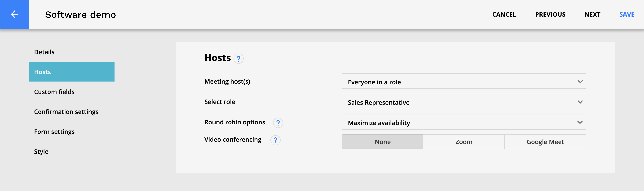This screenshot has width=644, height=191.
Task: Click the blue back arrow icon
Action: [x=15, y=14]
